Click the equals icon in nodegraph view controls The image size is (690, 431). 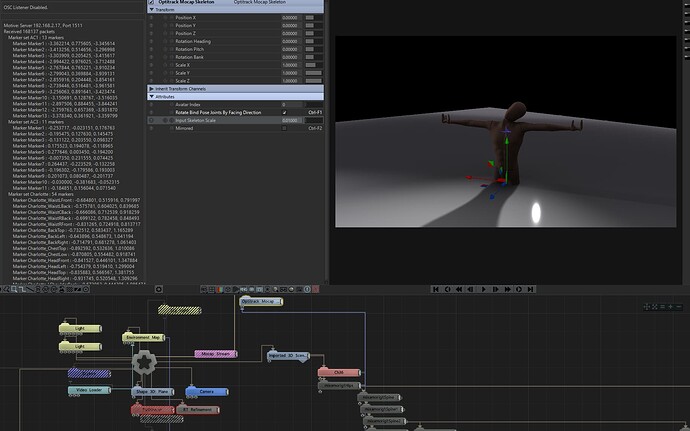point(663,306)
